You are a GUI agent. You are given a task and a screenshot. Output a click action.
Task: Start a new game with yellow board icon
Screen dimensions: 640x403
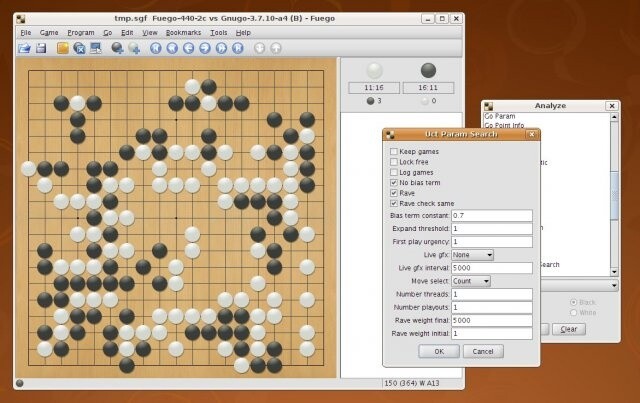pyautogui.click(x=62, y=48)
